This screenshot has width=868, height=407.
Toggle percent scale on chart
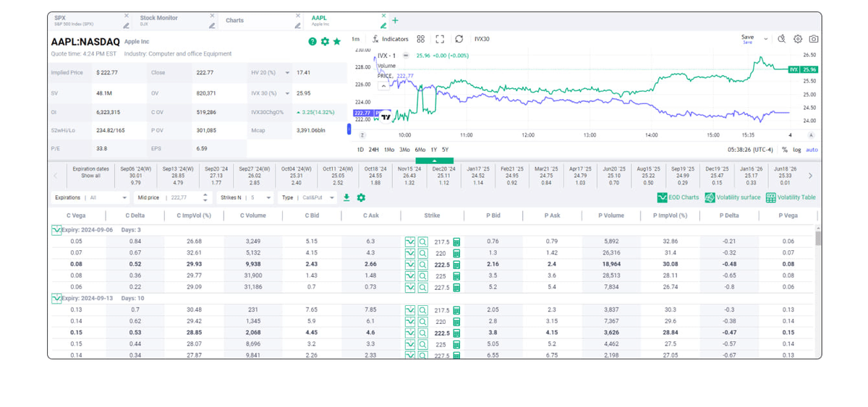[785, 150]
